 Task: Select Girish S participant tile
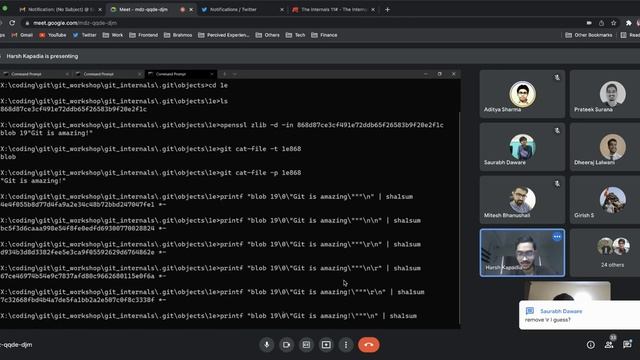(605, 200)
